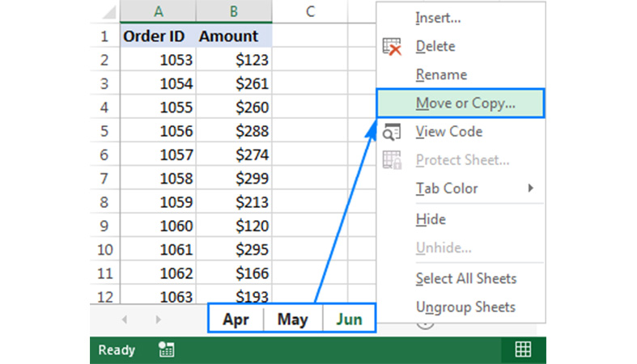Choose Select All Sheets
Viewport: 637px width, 364px height.
(465, 278)
